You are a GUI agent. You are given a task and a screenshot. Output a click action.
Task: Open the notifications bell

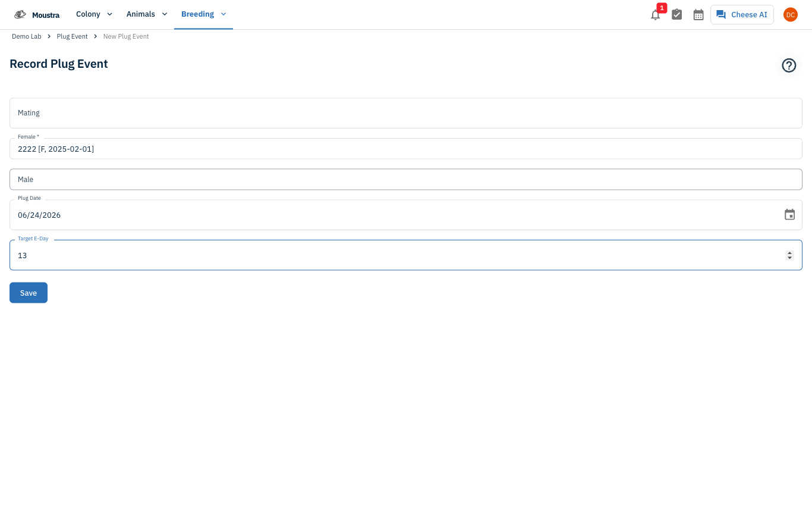pos(655,15)
